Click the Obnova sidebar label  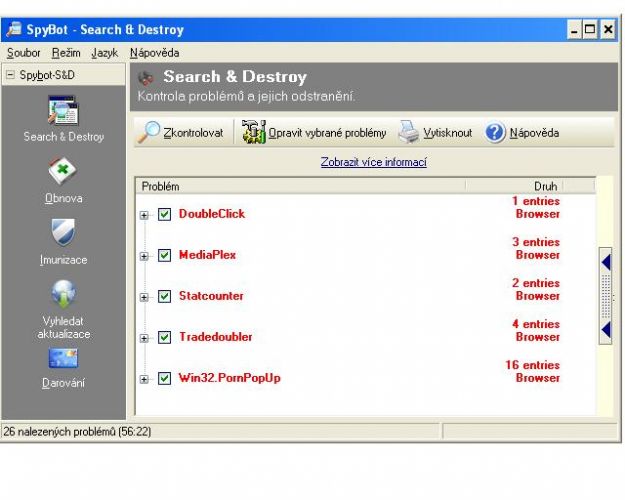point(64,198)
